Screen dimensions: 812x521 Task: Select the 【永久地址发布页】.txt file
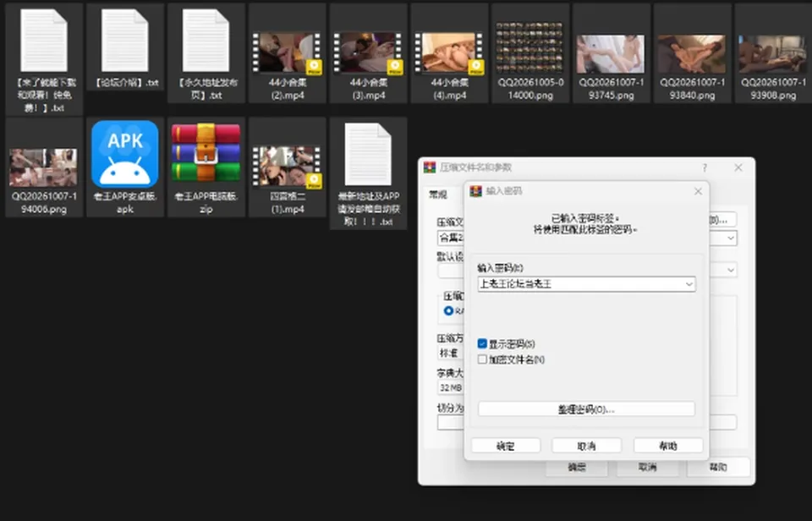pos(206,52)
